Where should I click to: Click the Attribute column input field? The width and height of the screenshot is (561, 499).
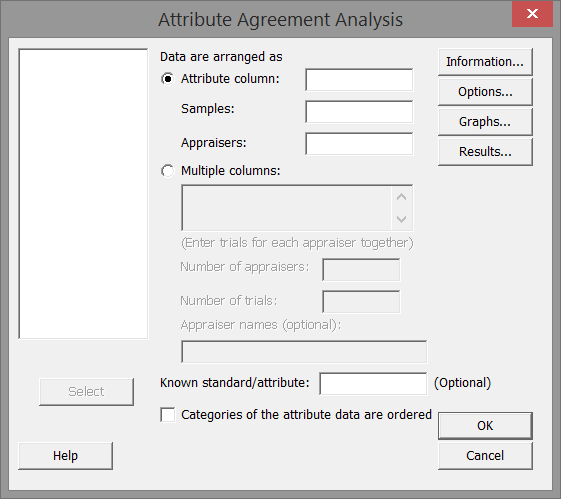pyautogui.click(x=359, y=80)
